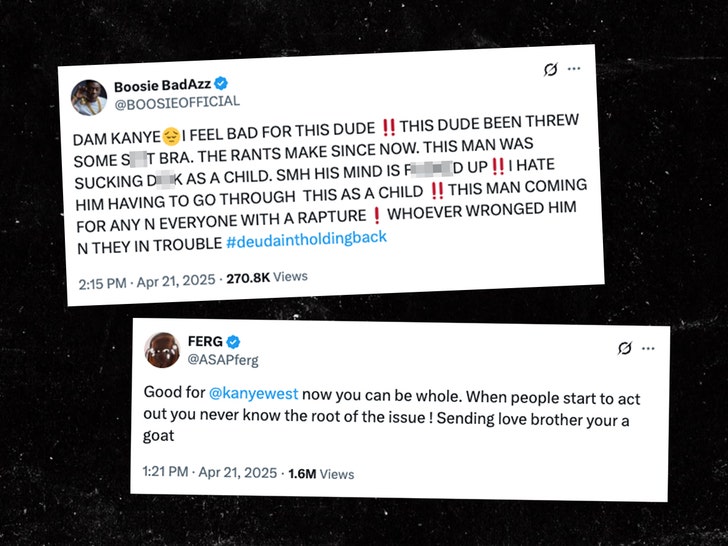Expand the three-dot menu on FERG's tweet
728x546 pixels.
coord(649,349)
